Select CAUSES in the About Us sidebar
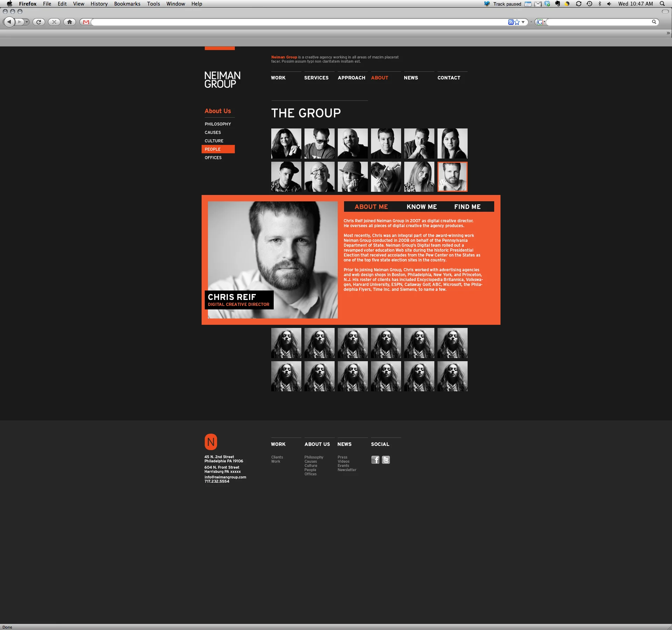 click(213, 132)
